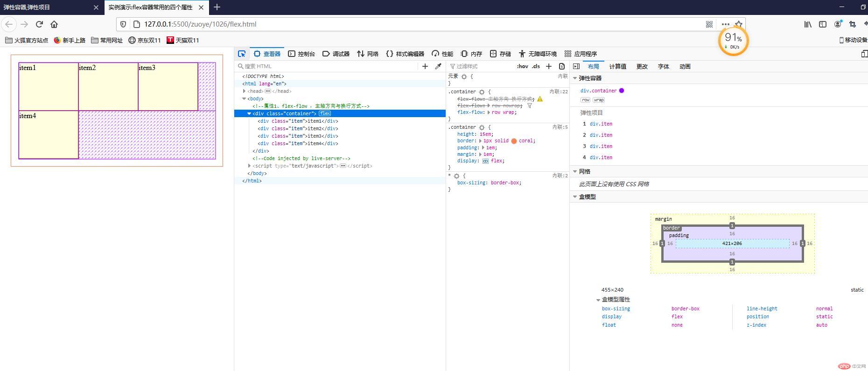Click the tracking protection shield icon
The image size is (868, 371).
[x=123, y=24]
